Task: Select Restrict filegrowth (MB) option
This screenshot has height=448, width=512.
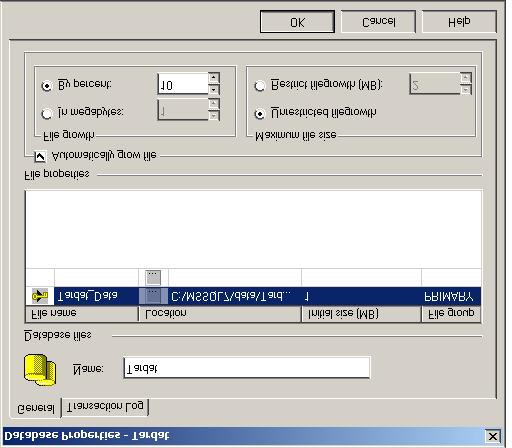Action: click(260, 86)
